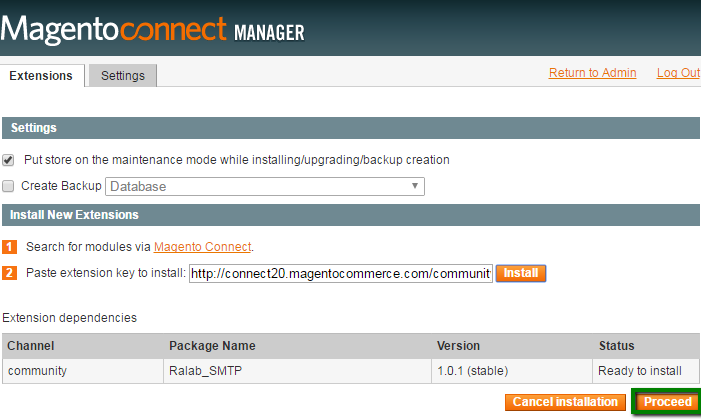
Task: Open the Settings tab
Action: point(123,75)
